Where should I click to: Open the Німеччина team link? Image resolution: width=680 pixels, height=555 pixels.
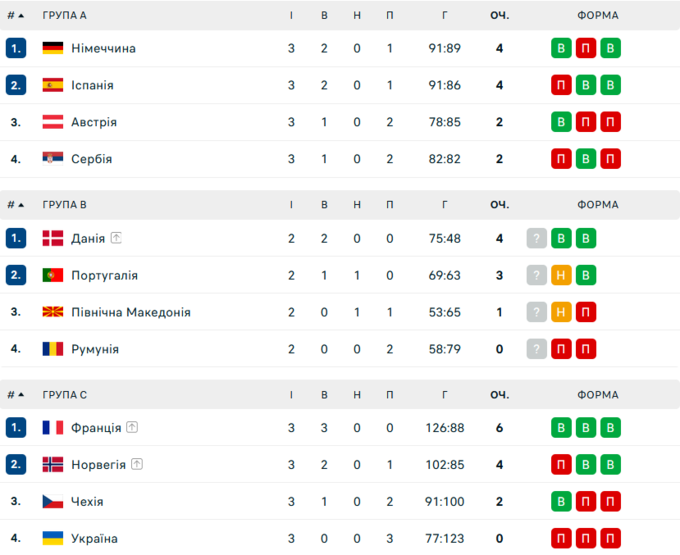pos(103,48)
